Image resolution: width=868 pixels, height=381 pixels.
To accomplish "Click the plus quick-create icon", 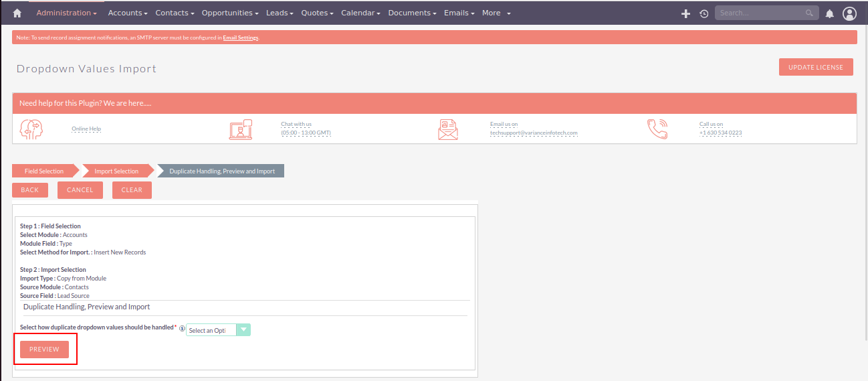I will pos(685,13).
